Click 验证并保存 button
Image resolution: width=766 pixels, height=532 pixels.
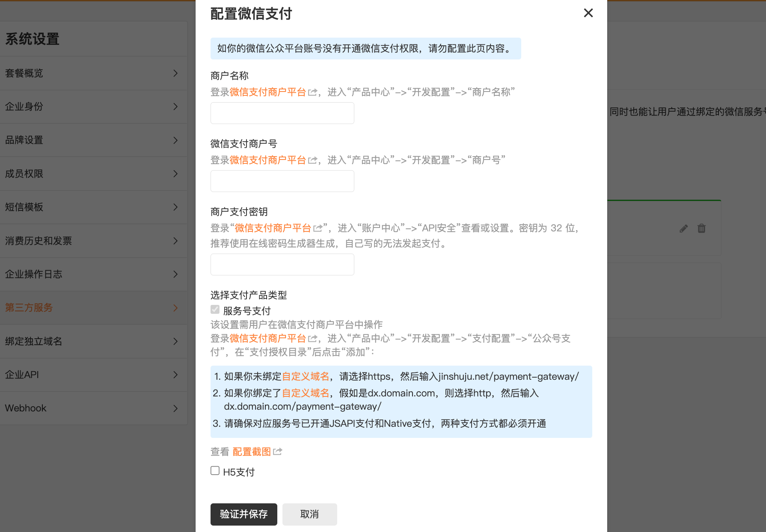click(x=244, y=514)
